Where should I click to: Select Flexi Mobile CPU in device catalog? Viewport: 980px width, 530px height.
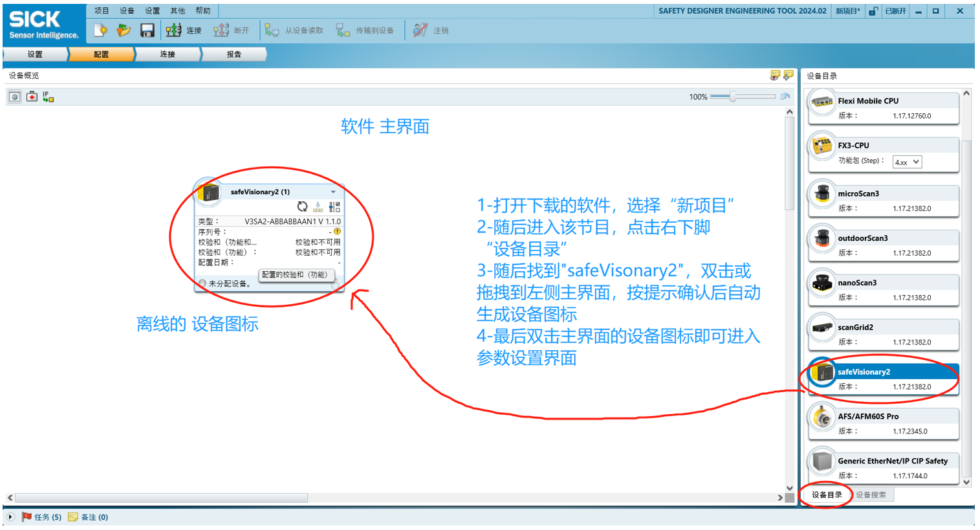(x=883, y=108)
